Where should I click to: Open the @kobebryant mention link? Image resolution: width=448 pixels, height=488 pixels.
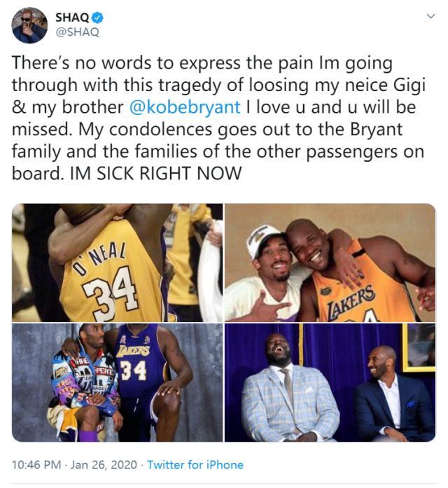point(185,109)
